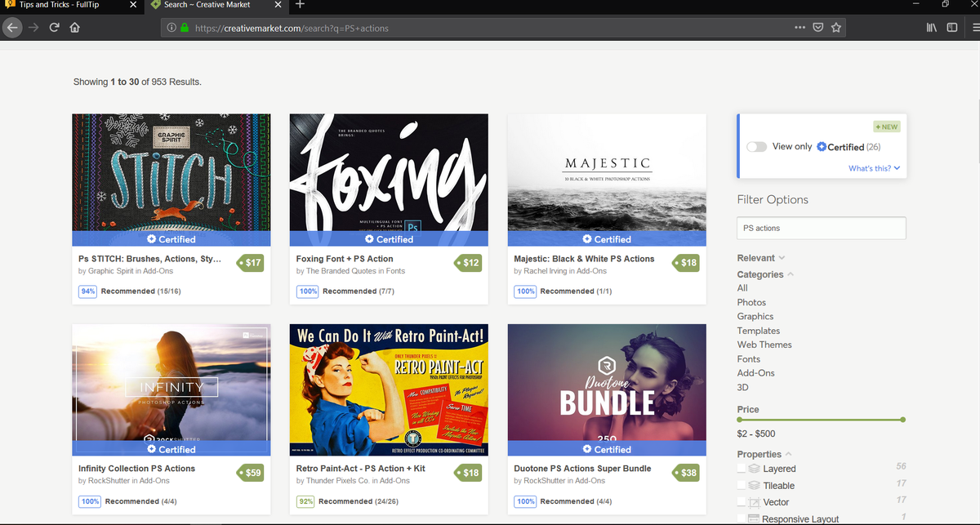980x525 pixels.
Task: Click the $38 price tag on Duotone Bundle
Action: click(686, 473)
